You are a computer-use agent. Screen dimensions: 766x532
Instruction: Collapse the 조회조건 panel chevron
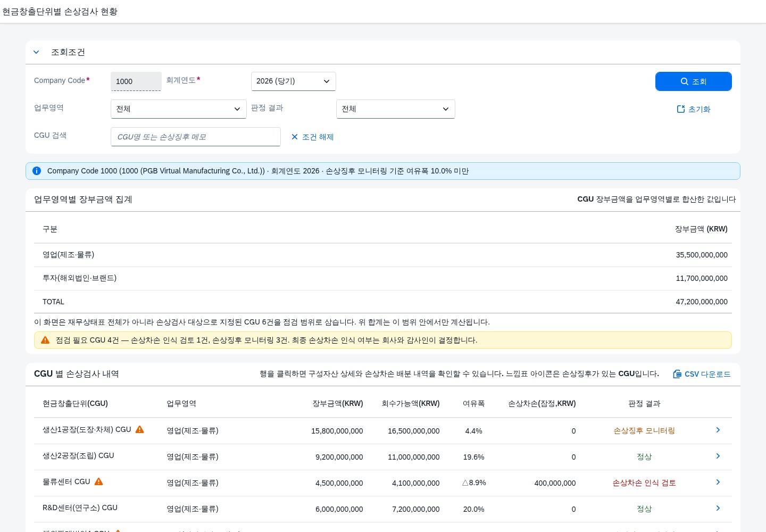pyautogui.click(x=36, y=52)
